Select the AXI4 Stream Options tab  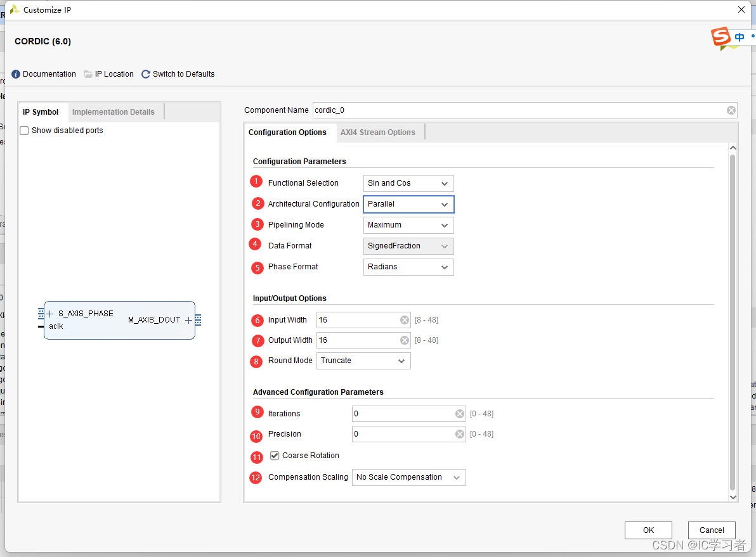(378, 132)
